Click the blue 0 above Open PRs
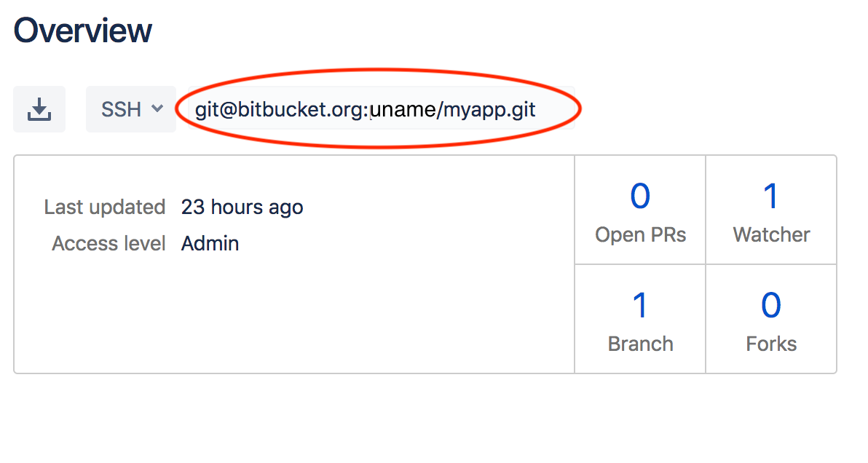The height and width of the screenshot is (463, 868). 640,197
